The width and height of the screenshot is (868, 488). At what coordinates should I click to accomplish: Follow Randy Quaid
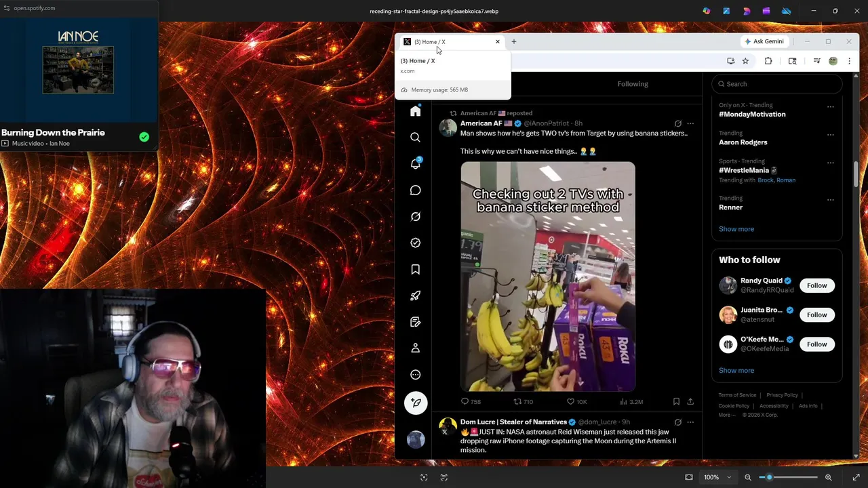(x=817, y=285)
